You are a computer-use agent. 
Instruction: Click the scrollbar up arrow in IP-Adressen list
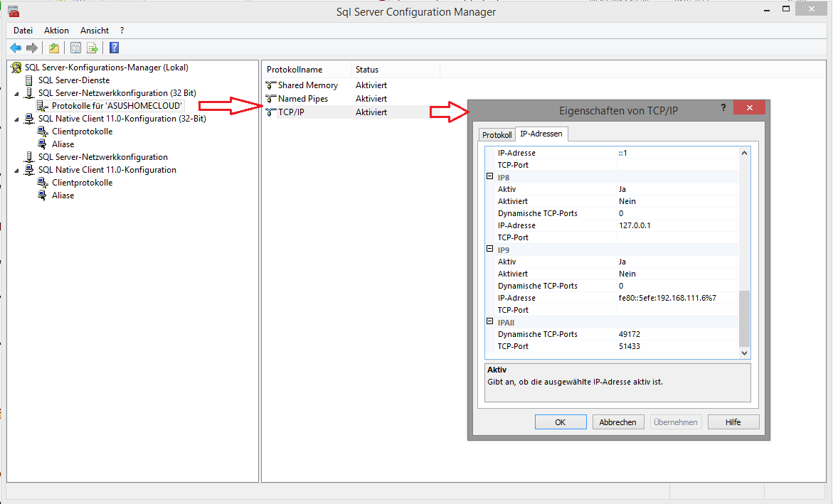coord(745,153)
